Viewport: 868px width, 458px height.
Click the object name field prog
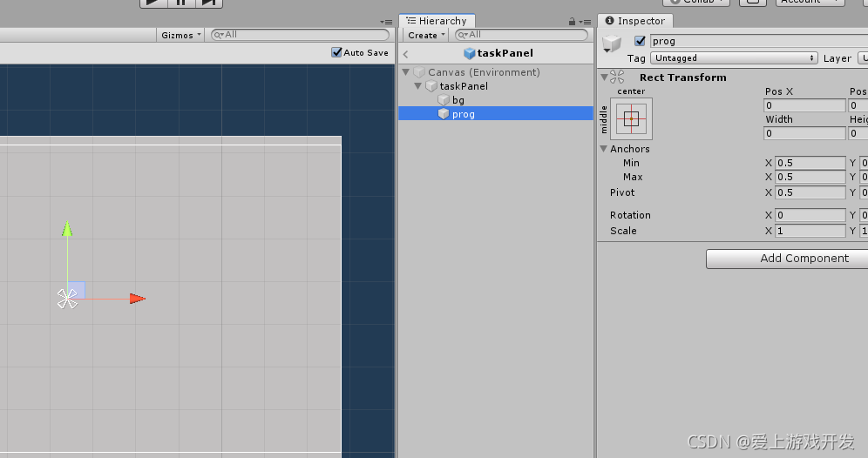click(759, 41)
